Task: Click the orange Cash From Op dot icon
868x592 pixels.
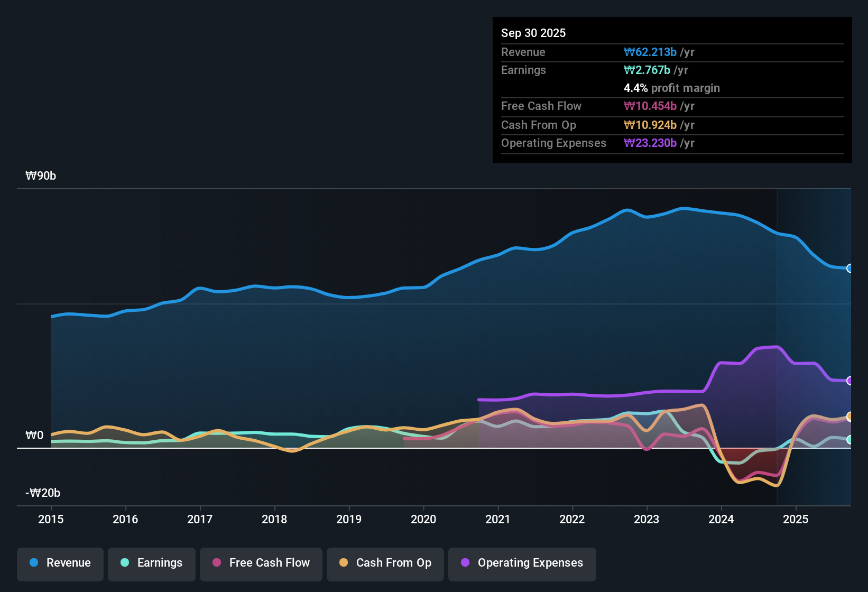Action: point(343,563)
